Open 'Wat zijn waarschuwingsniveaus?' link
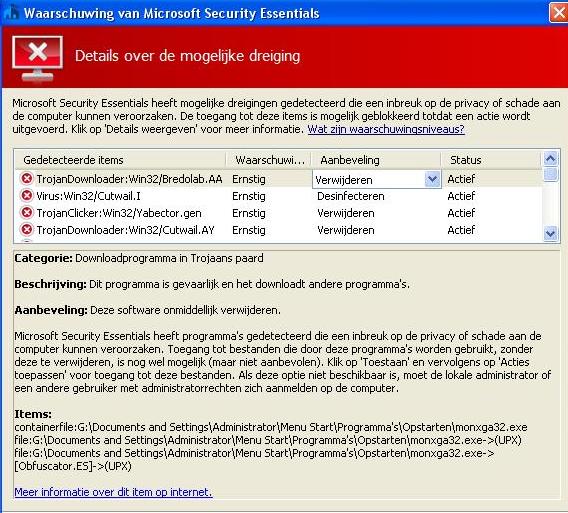Viewport: 568px width, 513px height. coord(386,129)
